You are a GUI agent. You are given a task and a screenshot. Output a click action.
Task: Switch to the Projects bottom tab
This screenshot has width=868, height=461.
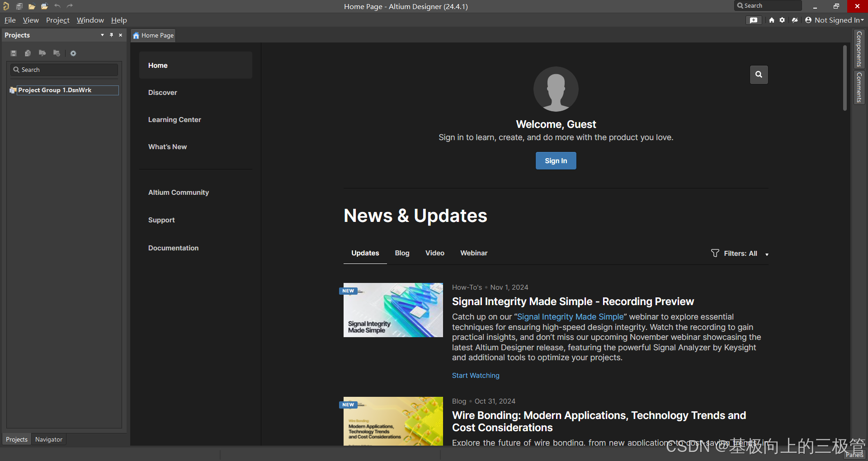(x=17, y=439)
